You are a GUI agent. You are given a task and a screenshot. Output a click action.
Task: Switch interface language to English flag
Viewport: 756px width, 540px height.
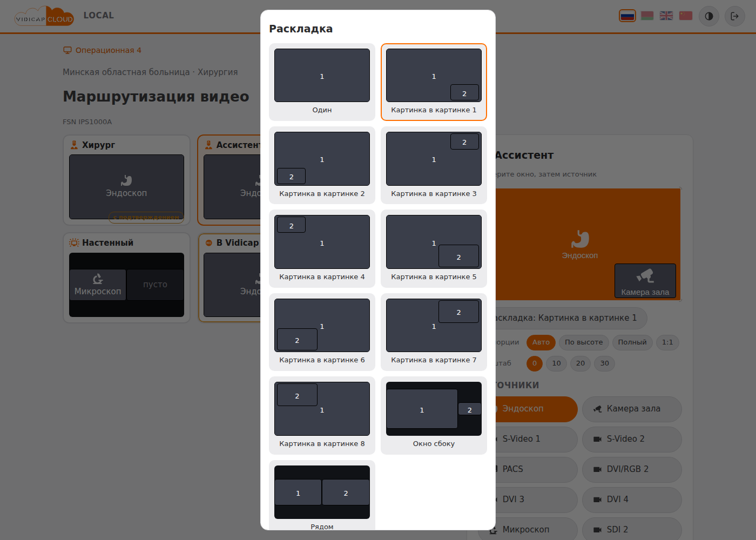666,16
